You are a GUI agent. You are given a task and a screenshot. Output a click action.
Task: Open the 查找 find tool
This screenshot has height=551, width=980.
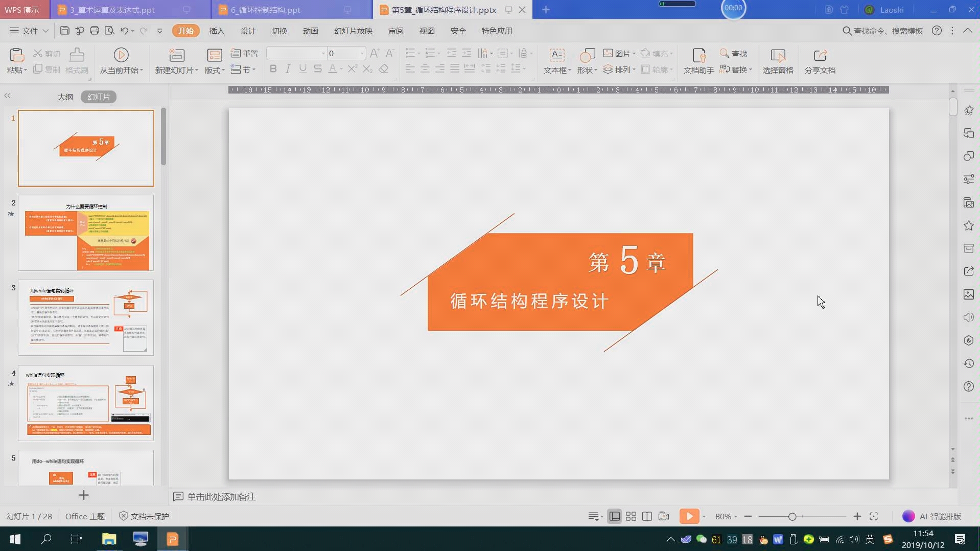734,53
